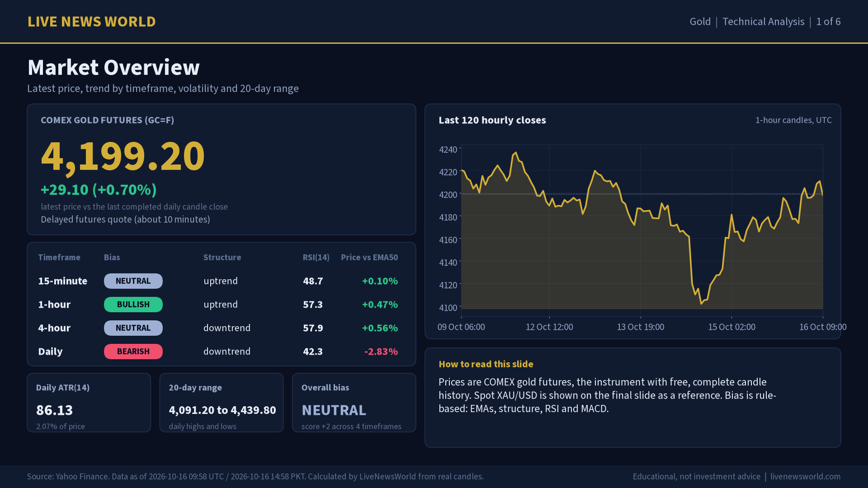Click the 'Price vs EMA50' column header
868x488 pixels.
369,258
